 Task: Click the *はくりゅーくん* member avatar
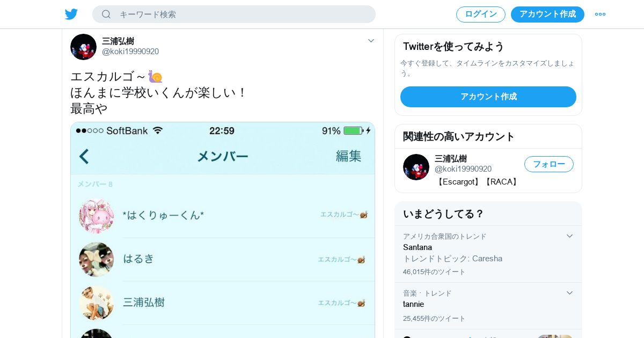[97, 216]
